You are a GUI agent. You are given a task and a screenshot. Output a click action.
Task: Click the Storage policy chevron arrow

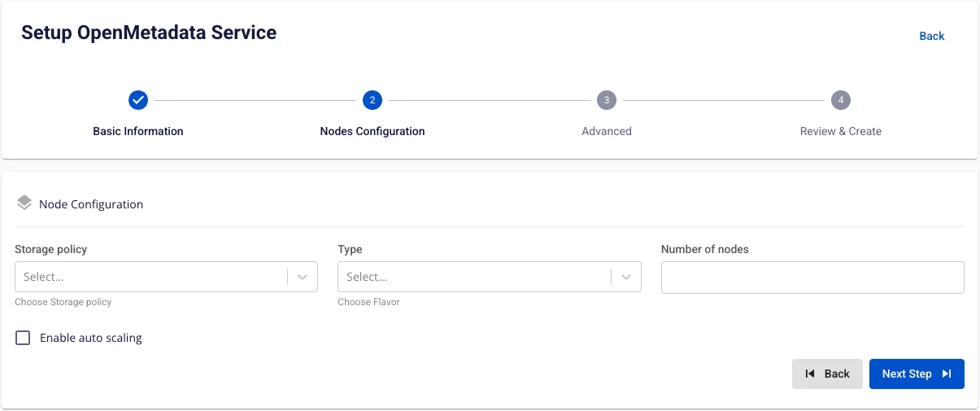pos(303,277)
